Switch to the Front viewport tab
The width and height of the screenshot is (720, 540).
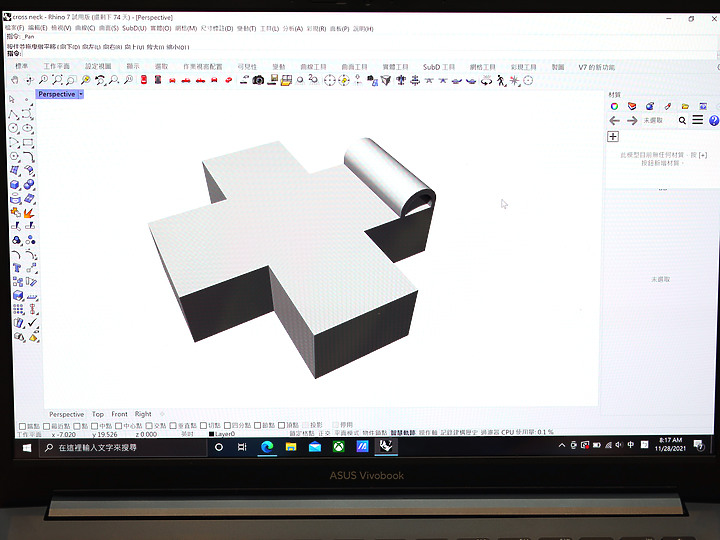pos(119,414)
